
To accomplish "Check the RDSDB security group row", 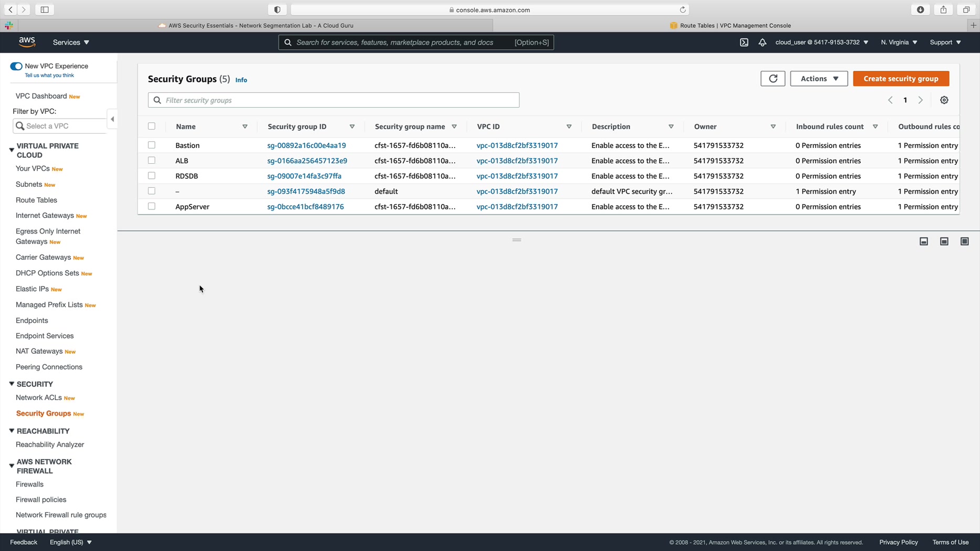I will tap(152, 175).
